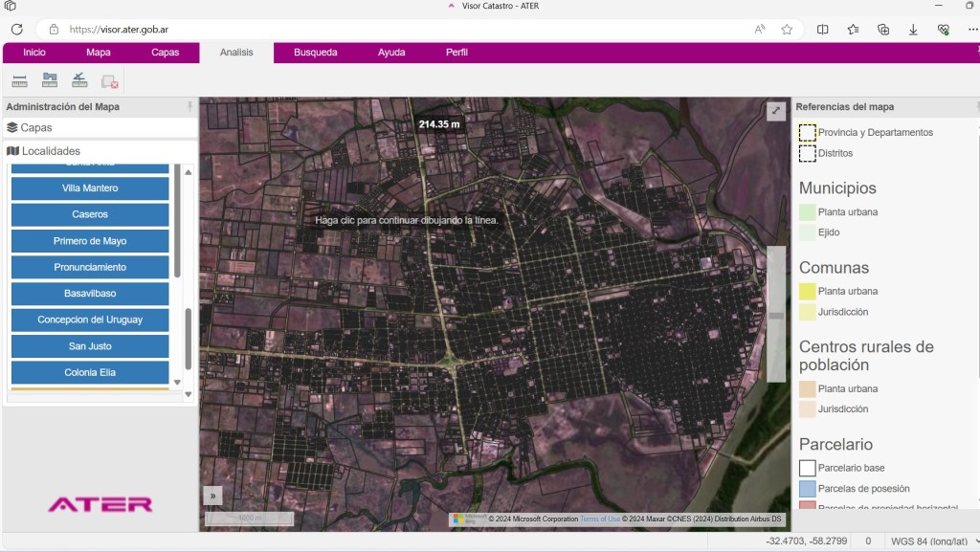The width and height of the screenshot is (980, 552).
Task: Go to Caseros locality
Action: [x=90, y=214]
